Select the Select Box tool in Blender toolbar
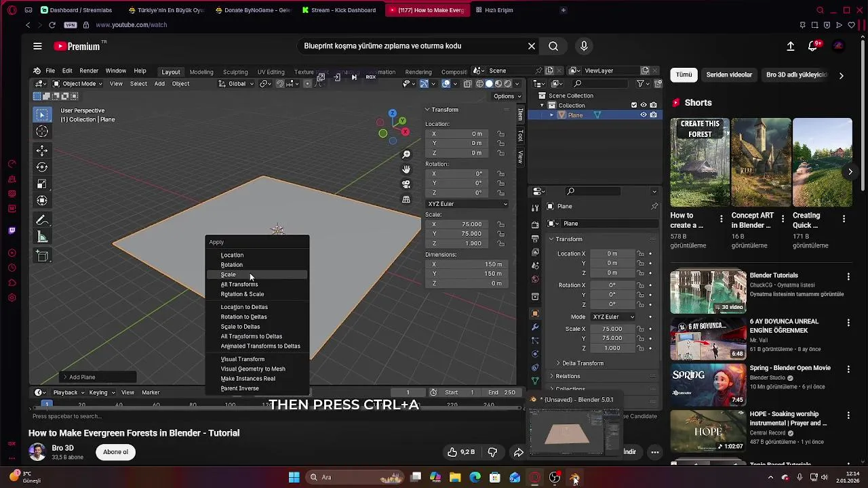 tap(42, 115)
